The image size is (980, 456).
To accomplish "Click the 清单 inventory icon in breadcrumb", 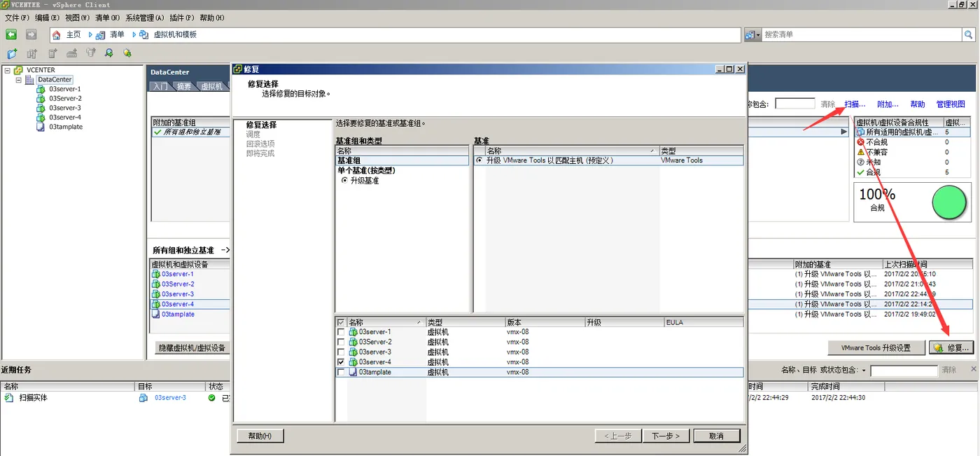I will coord(101,34).
